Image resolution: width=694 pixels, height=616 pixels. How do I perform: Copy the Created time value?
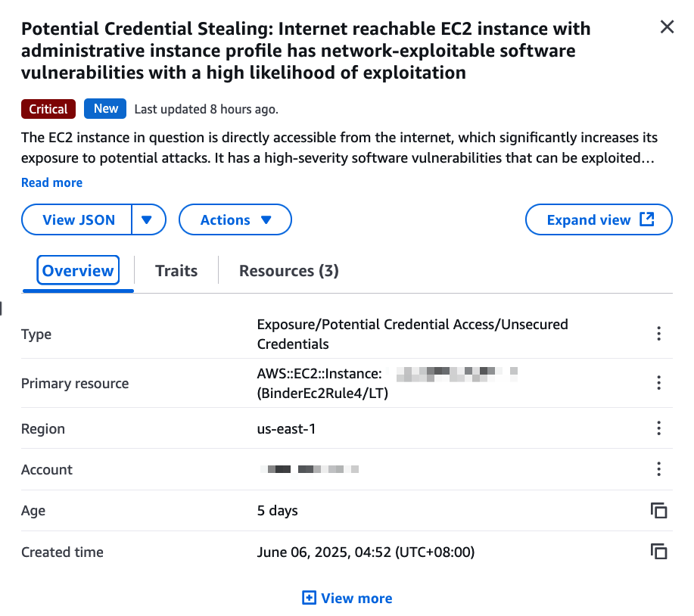coord(658,552)
